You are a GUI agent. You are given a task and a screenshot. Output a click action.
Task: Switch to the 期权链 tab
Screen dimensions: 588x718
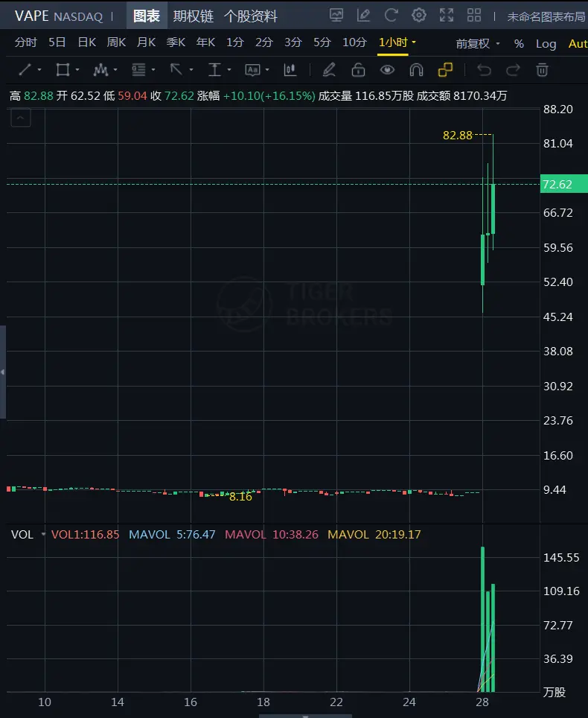pos(193,16)
